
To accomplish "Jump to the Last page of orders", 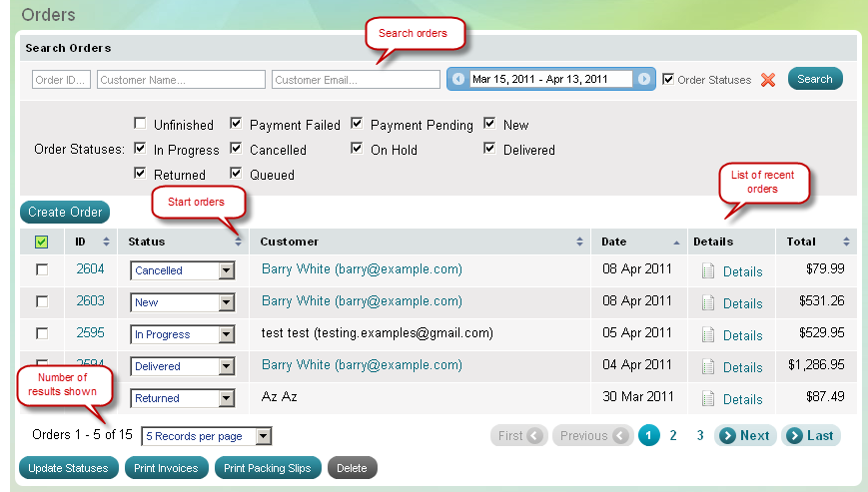I will tap(811, 435).
